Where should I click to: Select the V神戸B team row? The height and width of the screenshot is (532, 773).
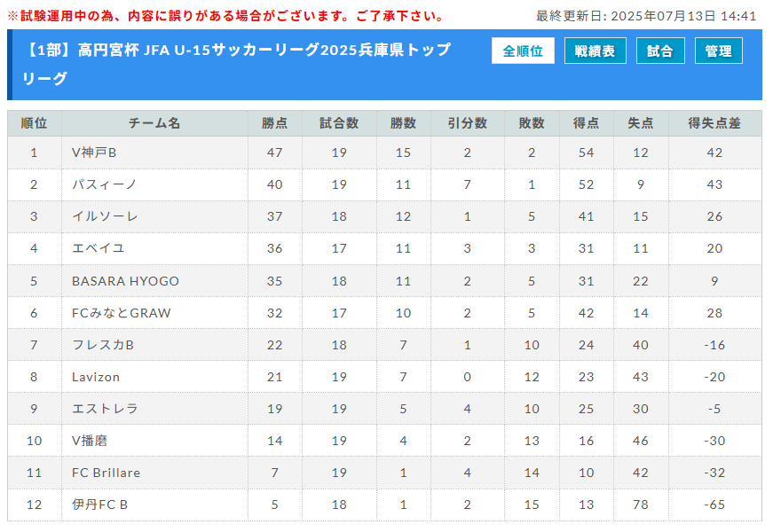384,153
